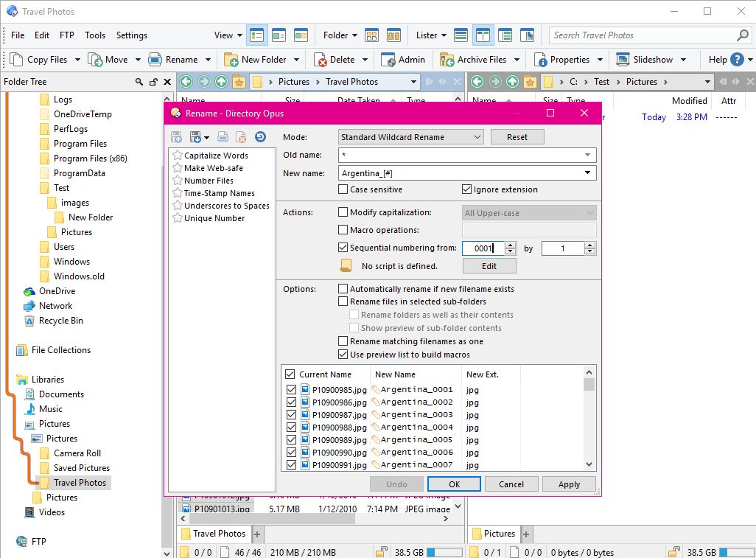
Task: Click the Revert icon in the Rename dialog toolbar
Action: point(259,137)
